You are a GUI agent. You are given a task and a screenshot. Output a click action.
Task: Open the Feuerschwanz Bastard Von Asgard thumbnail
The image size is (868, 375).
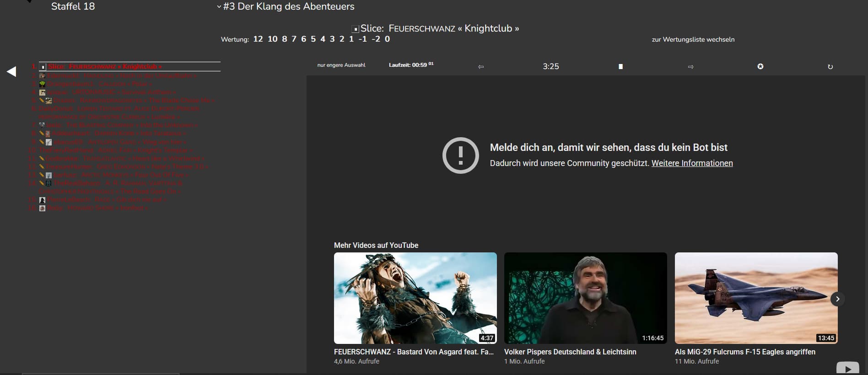coord(415,298)
